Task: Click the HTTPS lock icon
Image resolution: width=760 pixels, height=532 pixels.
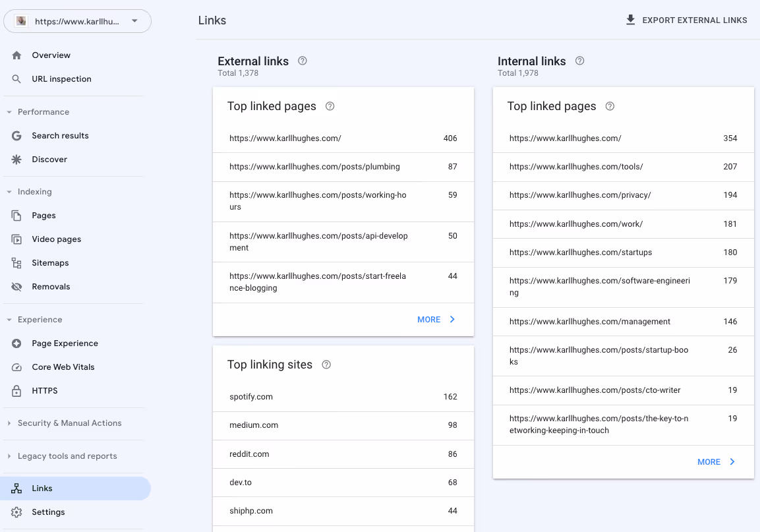Action: 16,391
